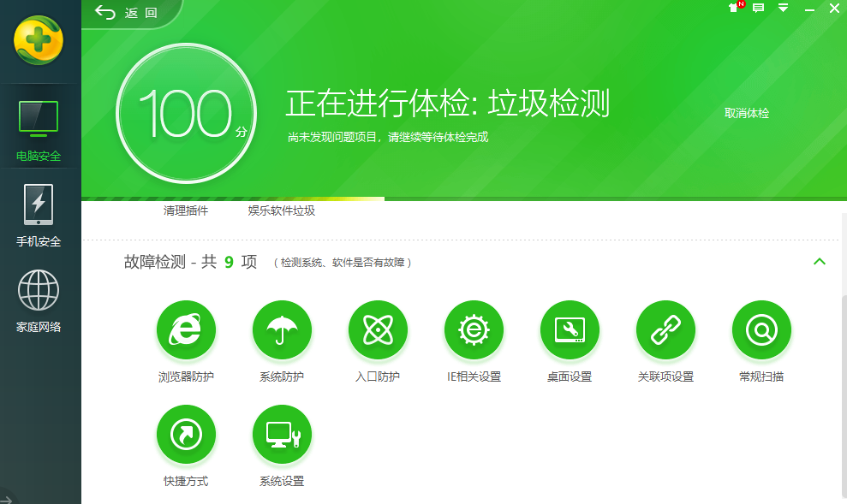
Task: Click the 入口防护 entry protection icon
Action: pyautogui.click(x=378, y=329)
